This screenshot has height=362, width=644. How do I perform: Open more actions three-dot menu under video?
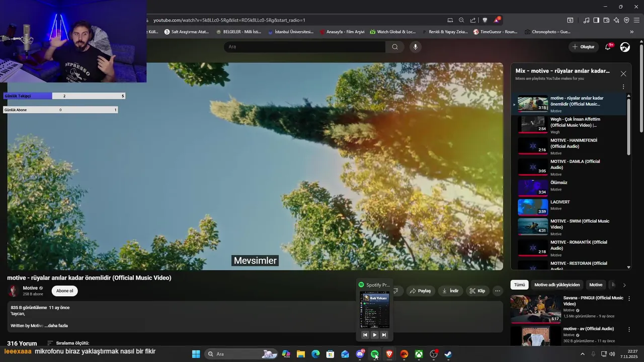tap(498, 291)
